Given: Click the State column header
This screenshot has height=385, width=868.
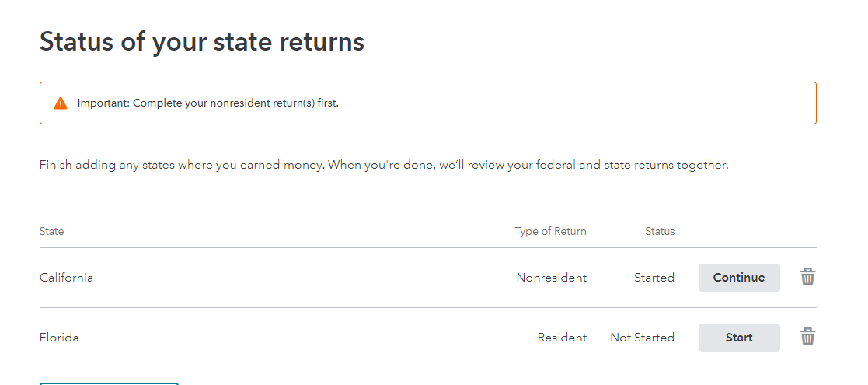Looking at the screenshot, I should (x=51, y=231).
